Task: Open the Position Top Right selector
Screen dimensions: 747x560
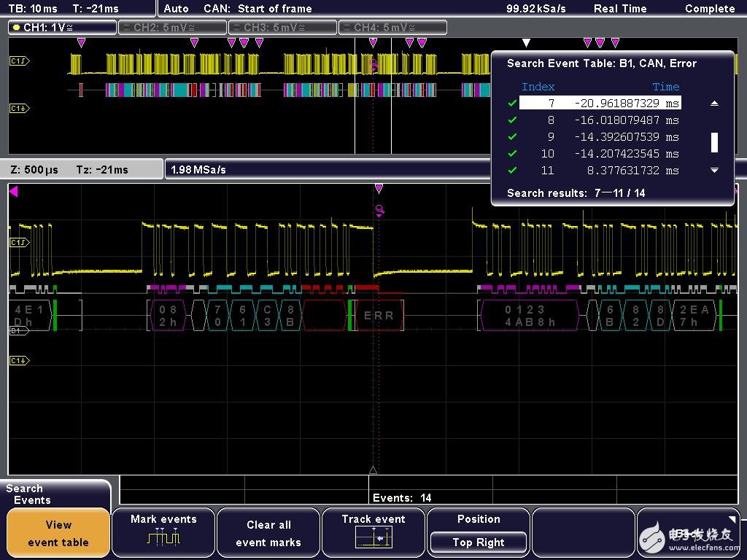Action: pos(479,542)
